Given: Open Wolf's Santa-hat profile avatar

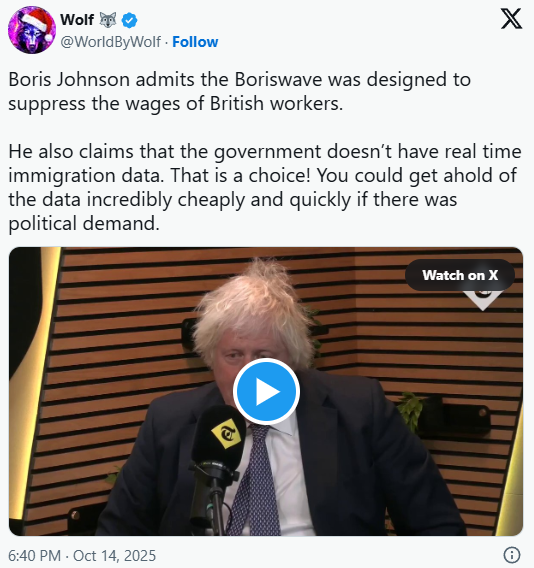Looking at the screenshot, I should click(32, 30).
